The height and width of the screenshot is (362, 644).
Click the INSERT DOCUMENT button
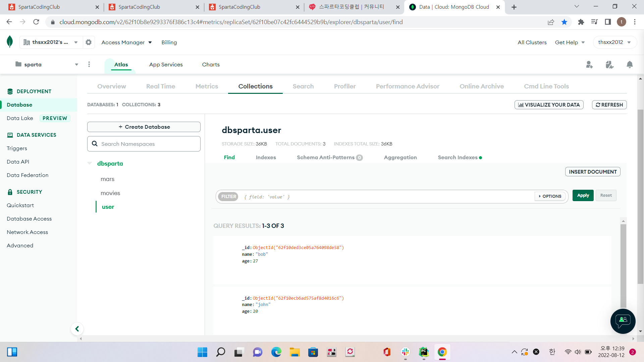[x=593, y=172]
